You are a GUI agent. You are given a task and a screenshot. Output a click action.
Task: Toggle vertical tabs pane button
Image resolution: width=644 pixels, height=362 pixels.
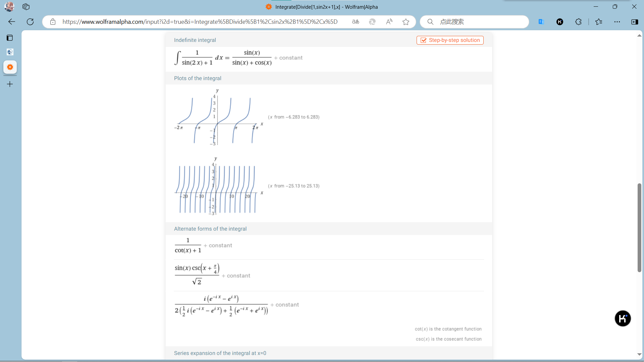coord(10,38)
